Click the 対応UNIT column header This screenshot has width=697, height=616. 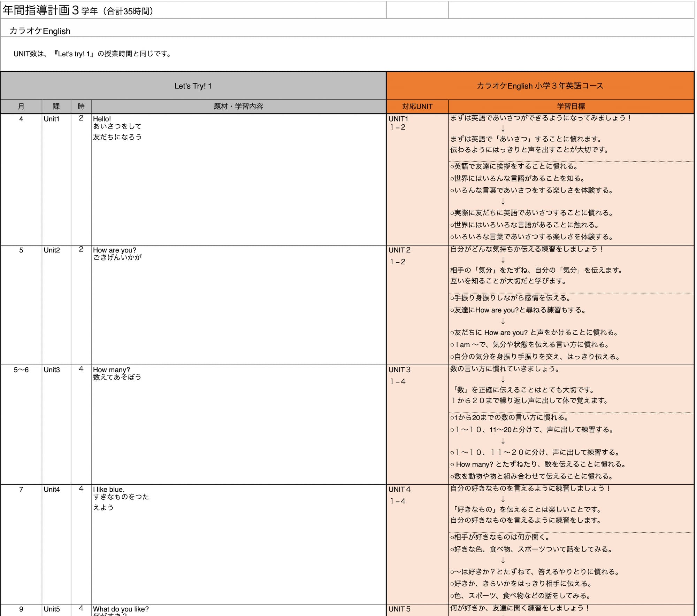coord(418,107)
